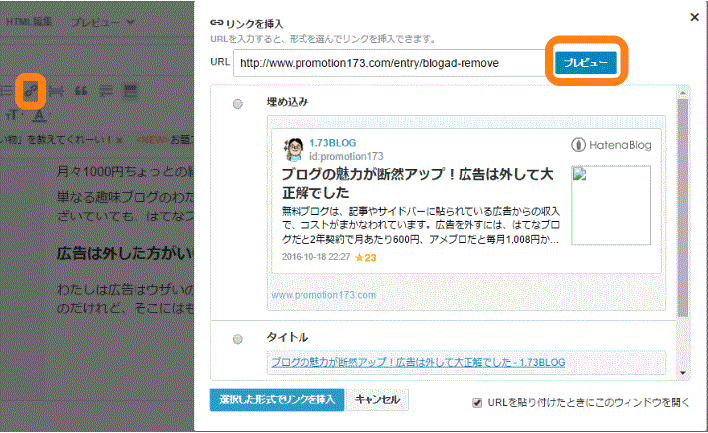Click background line '単なる趣味ブログのわた'
Viewport: 708px width, 433px height.
pyautogui.click(x=125, y=197)
